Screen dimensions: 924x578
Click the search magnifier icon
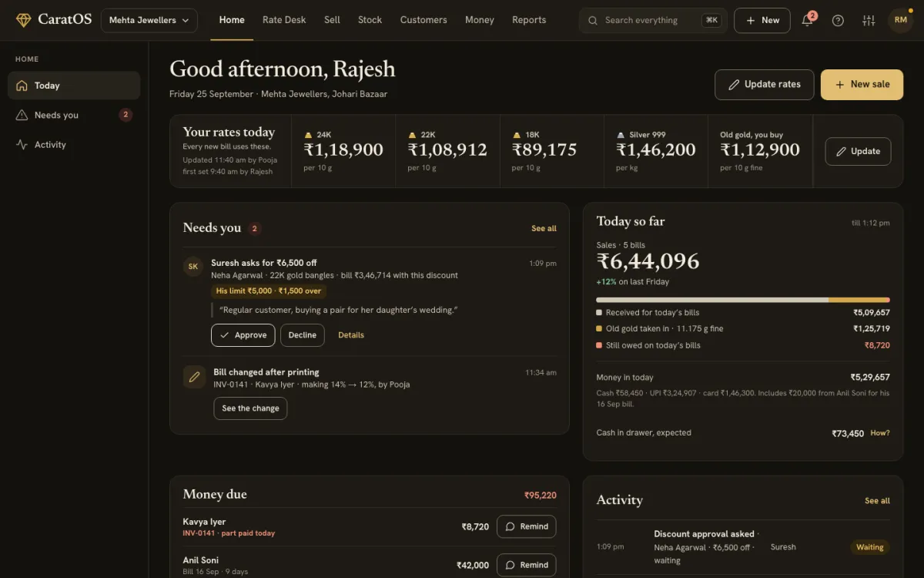coord(593,20)
